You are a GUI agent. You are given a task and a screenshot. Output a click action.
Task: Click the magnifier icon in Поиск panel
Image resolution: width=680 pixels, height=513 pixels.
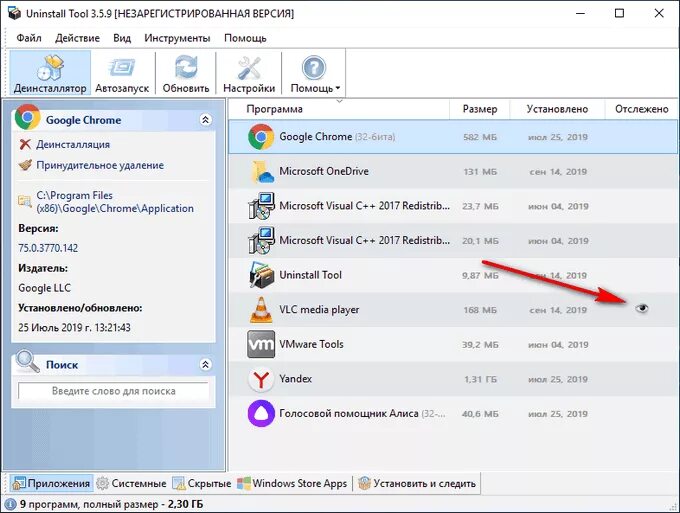point(27,361)
